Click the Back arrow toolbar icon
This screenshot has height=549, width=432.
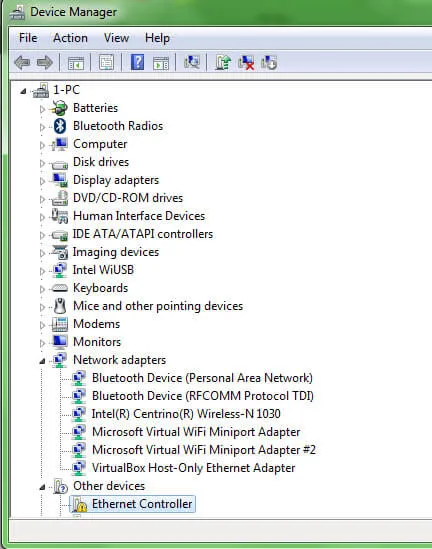coord(22,63)
